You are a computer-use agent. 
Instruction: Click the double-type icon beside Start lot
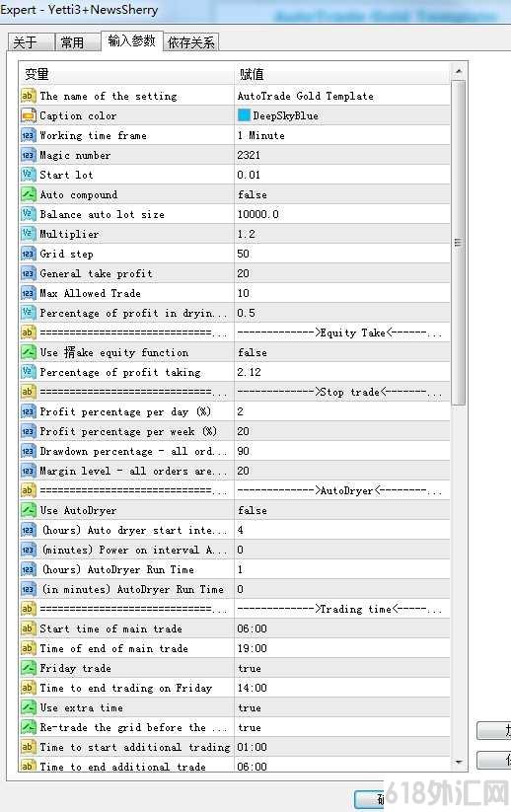tap(28, 175)
